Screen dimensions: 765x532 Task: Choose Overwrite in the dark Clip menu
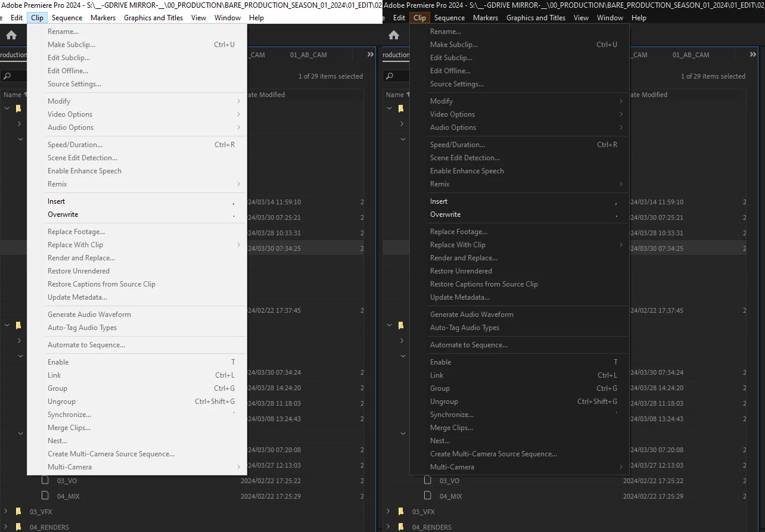click(519, 214)
